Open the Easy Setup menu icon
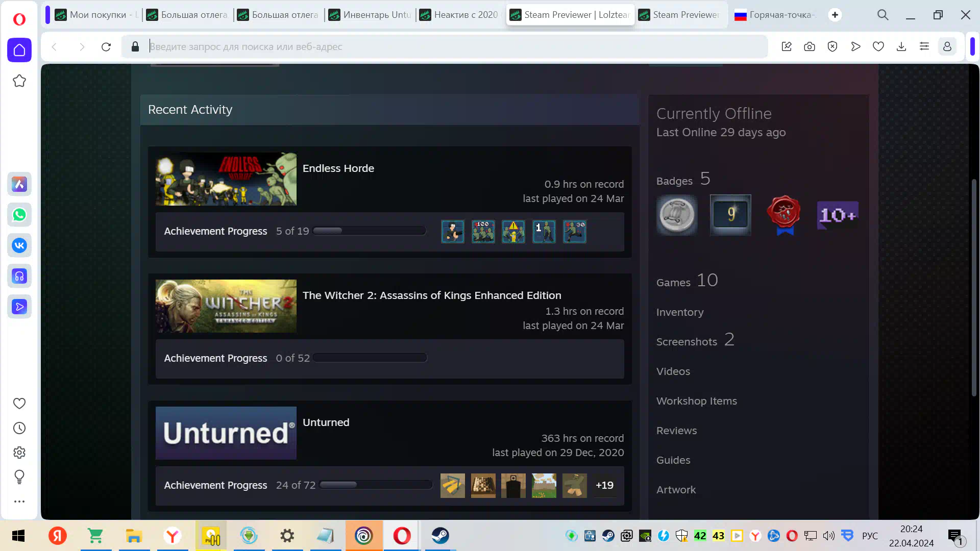This screenshot has height=551, width=980. click(924, 47)
